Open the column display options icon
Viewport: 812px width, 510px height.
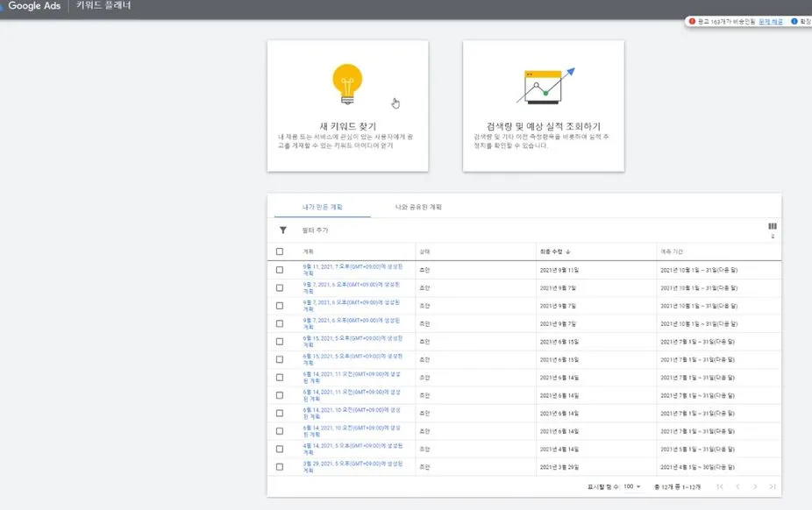point(772,228)
